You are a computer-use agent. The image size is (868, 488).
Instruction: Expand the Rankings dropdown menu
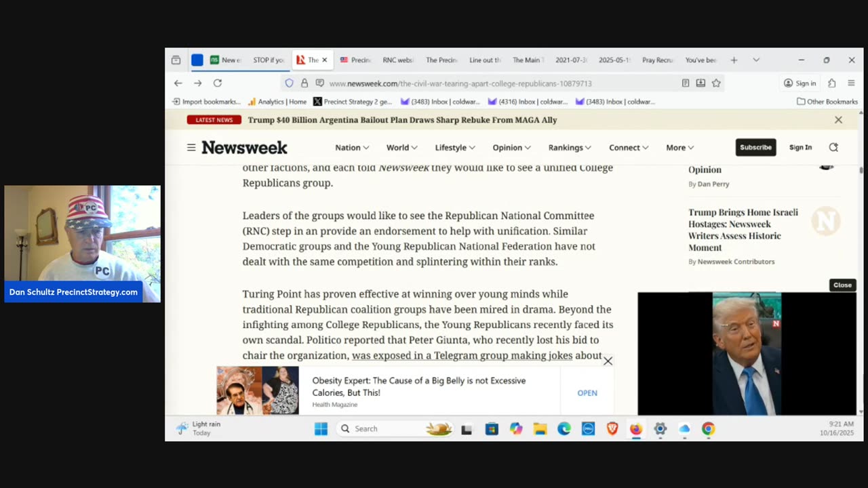[x=570, y=147]
